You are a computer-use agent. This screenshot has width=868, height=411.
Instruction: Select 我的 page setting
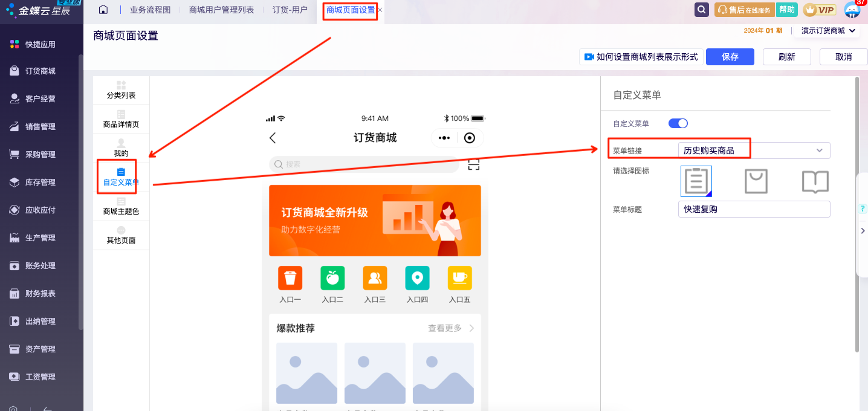click(121, 148)
